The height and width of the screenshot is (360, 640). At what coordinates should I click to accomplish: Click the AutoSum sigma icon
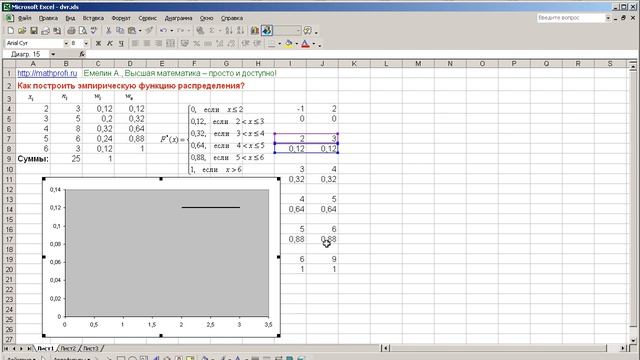tap(212, 31)
